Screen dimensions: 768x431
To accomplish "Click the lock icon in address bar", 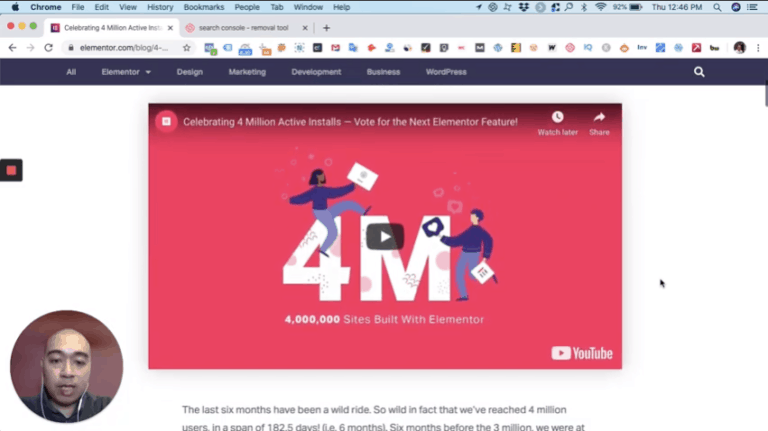I will [x=71, y=48].
